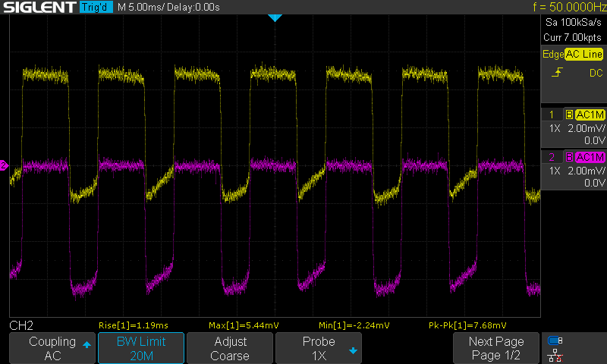
Task: Click the Max[1]=5.44mV measurement
Action: tap(244, 325)
